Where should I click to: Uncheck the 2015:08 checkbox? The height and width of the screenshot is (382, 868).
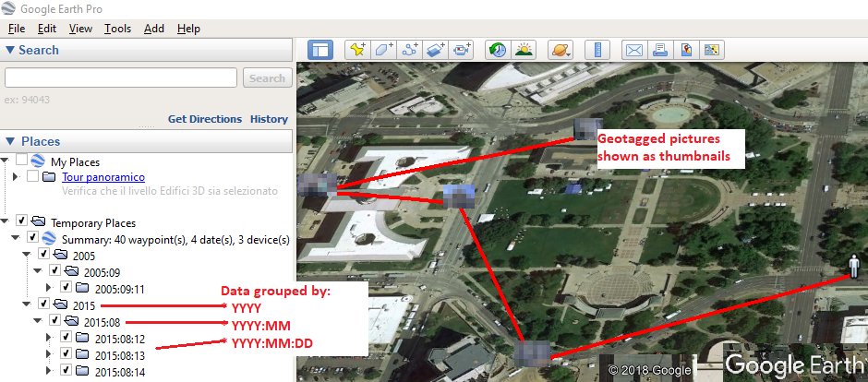(x=54, y=320)
